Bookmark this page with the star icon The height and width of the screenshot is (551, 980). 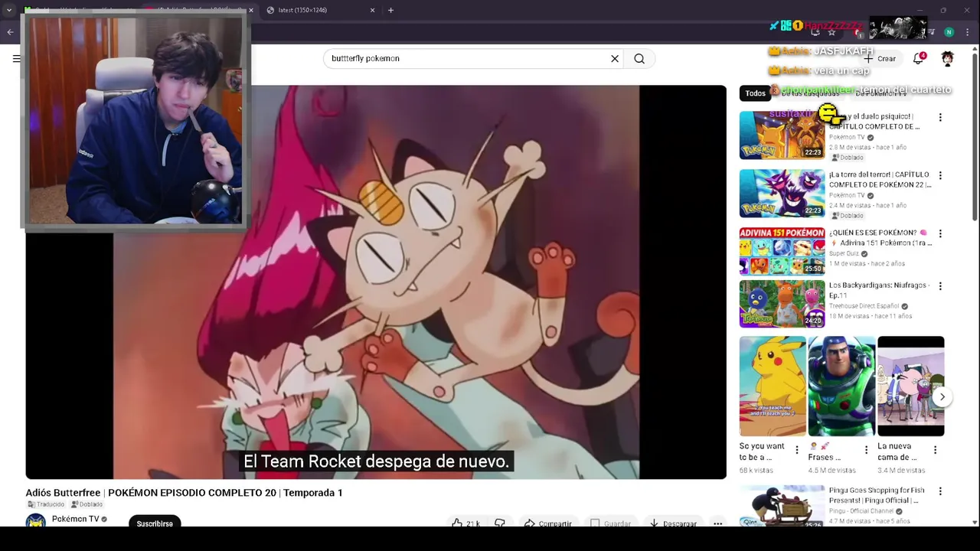[x=832, y=32]
